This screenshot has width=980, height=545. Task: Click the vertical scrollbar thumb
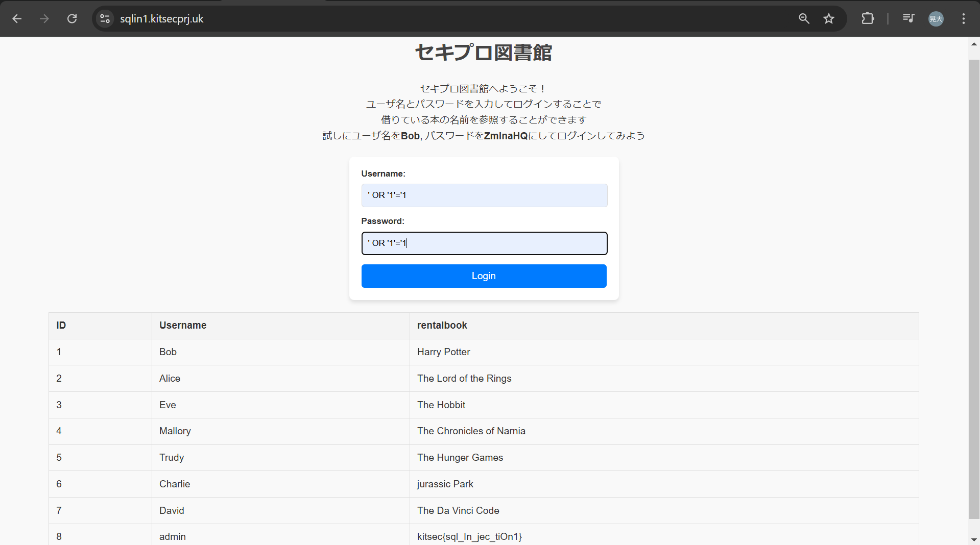(x=974, y=289)
